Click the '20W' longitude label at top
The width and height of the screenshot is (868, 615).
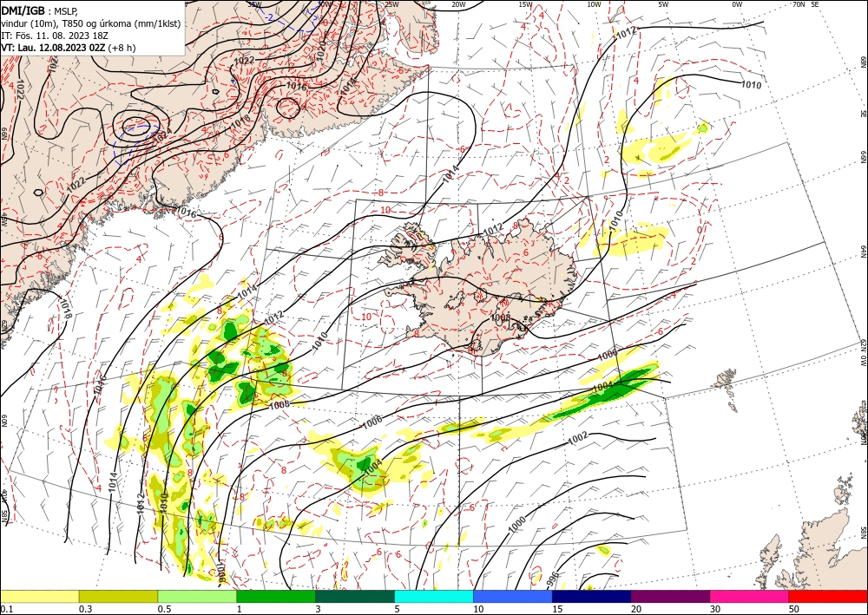tap(458, 5)
